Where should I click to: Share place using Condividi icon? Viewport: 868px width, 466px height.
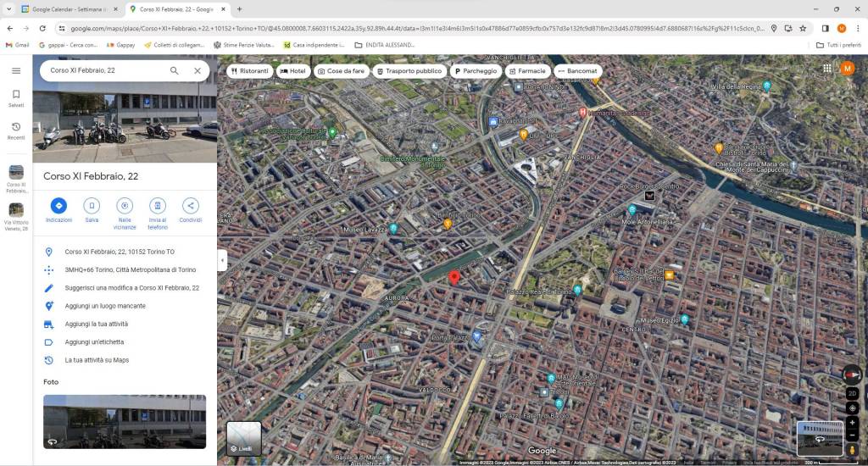pos(191,206)
